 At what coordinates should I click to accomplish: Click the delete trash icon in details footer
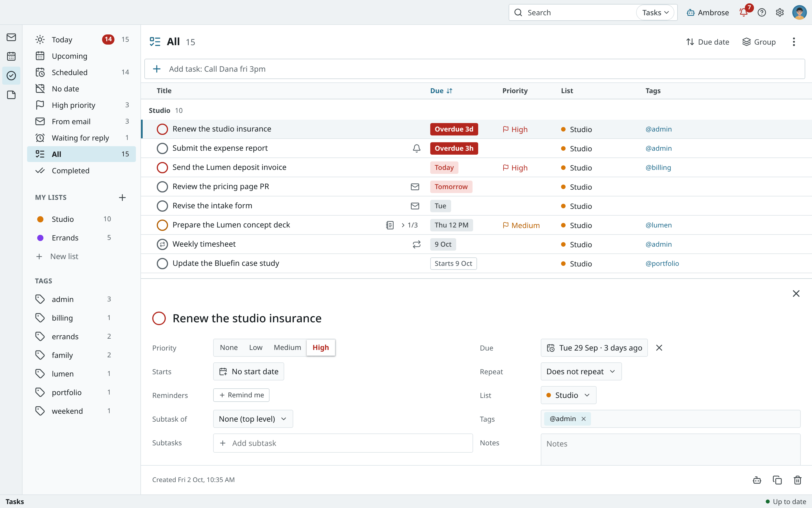pos(798,480)
